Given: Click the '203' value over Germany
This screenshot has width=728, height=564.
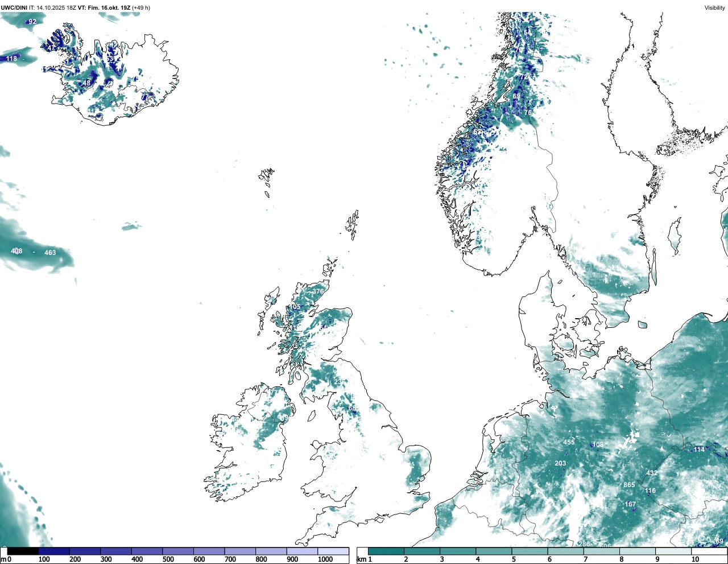Looking at the screenshot, I should tap(560, 463).
